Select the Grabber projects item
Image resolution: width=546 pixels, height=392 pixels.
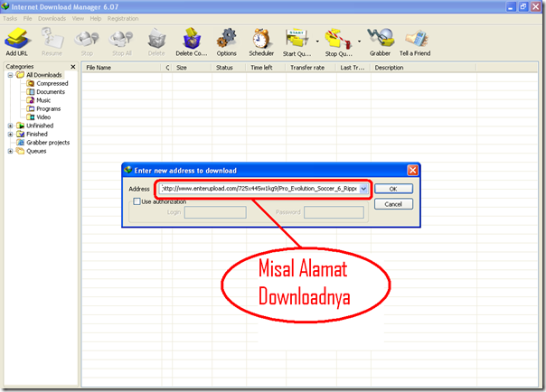click(48, 143)
